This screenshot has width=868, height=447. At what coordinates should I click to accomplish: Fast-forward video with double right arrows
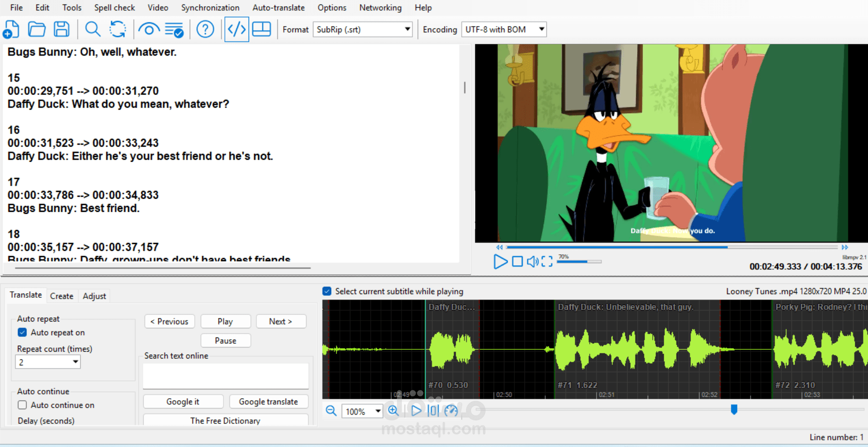tap(845, 247)
